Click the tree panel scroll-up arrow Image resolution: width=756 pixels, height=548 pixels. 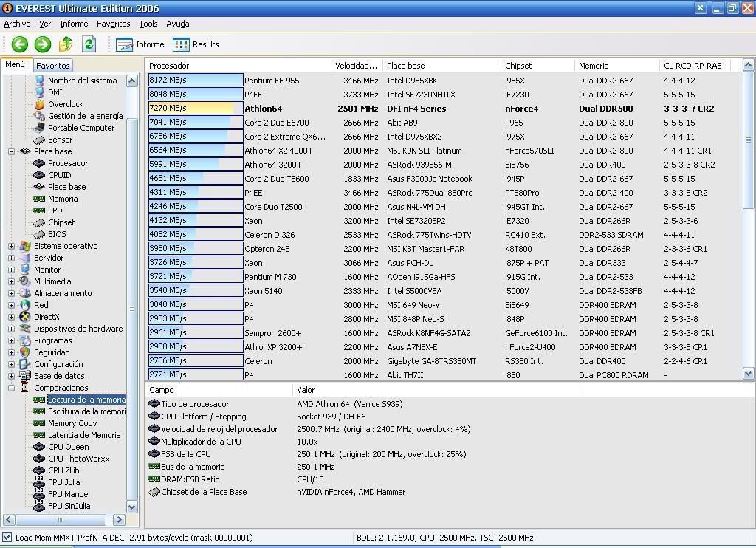131,81
